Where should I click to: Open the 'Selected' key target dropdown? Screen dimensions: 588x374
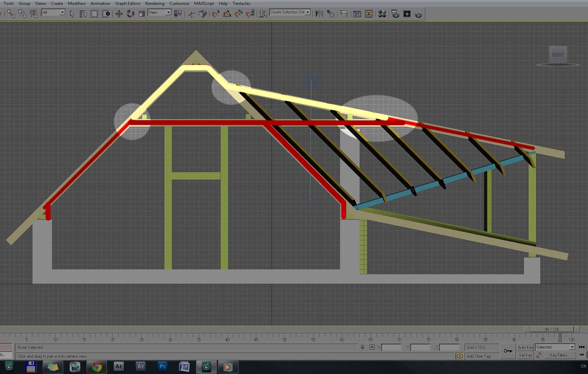(555, 347)
